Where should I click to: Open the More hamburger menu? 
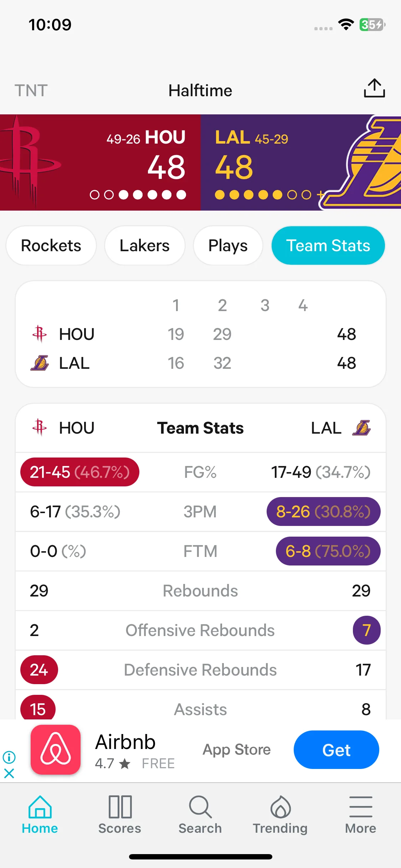coord(361,807)
